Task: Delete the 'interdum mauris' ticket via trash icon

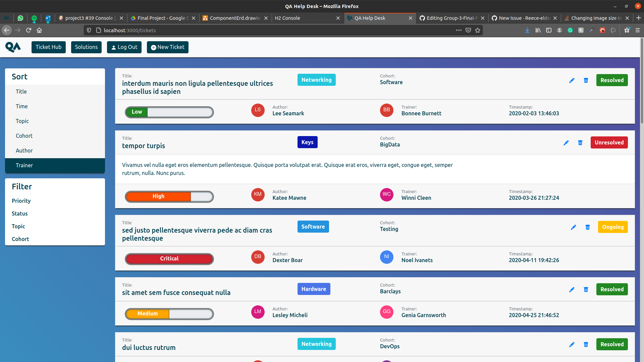Action: (586, 80)
